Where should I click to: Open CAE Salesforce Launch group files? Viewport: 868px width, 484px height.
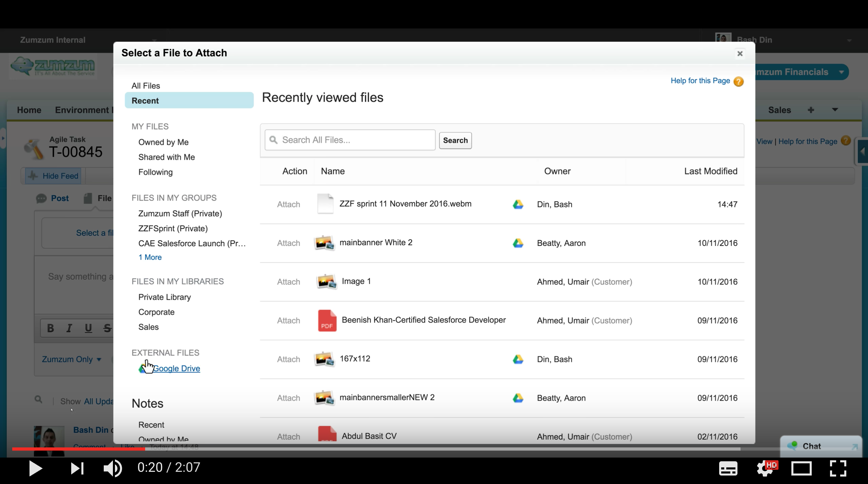[192, 243]
